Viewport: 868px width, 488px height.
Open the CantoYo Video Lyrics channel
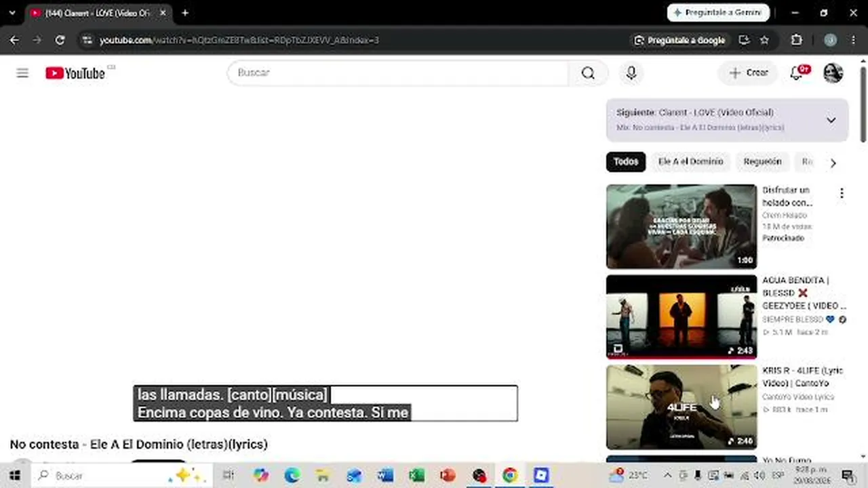click(797, 397)
